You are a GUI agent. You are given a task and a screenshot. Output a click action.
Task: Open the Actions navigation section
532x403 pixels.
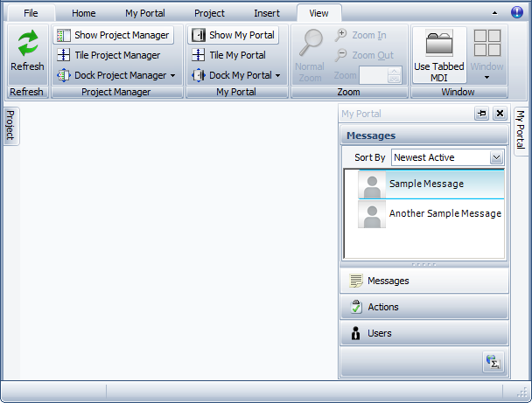click(x=423, y=307)
